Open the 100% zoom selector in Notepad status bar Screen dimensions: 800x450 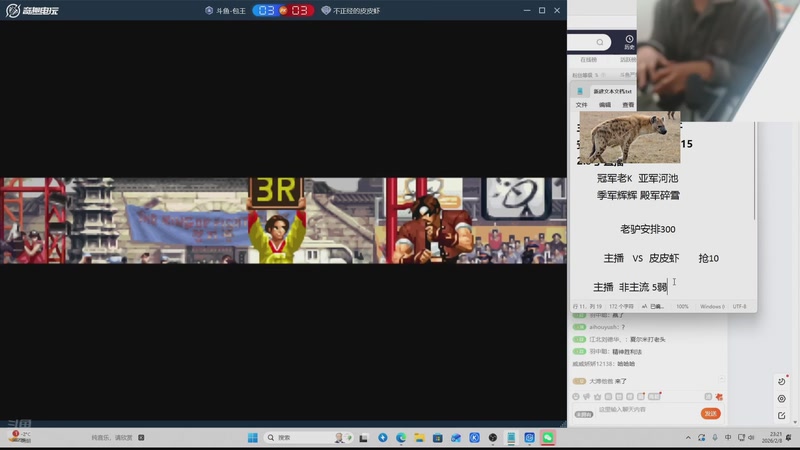click(682, 307)
